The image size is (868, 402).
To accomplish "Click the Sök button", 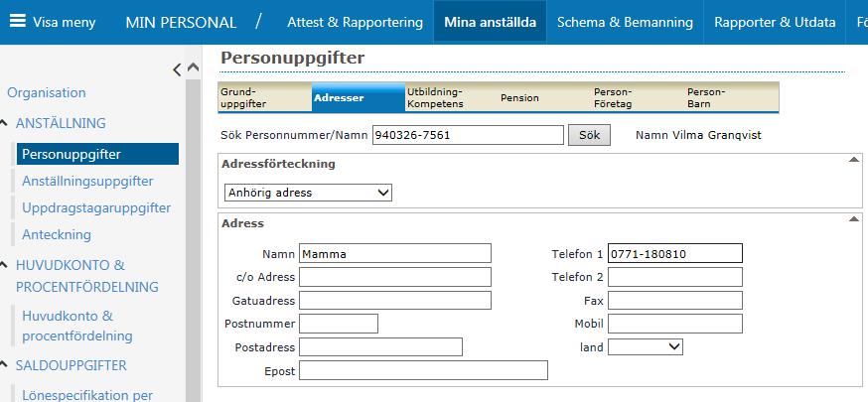I will pos(589,135).
